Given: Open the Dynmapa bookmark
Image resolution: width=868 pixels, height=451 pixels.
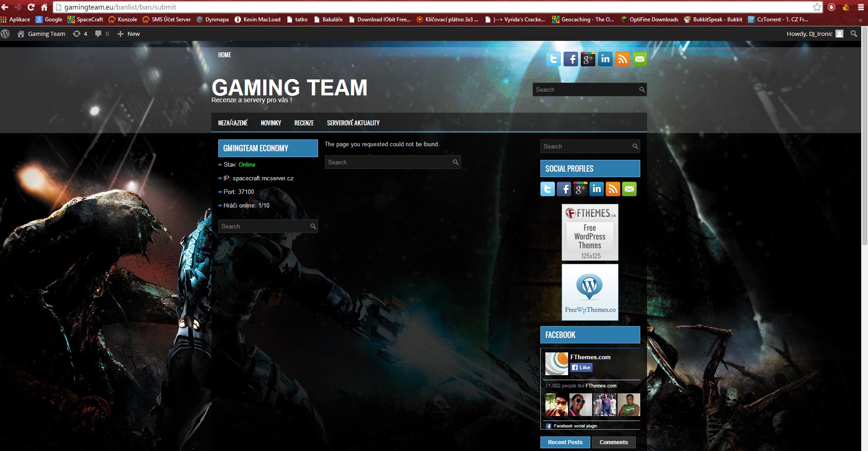Looking at the screenshot, I should pos(212,20).
